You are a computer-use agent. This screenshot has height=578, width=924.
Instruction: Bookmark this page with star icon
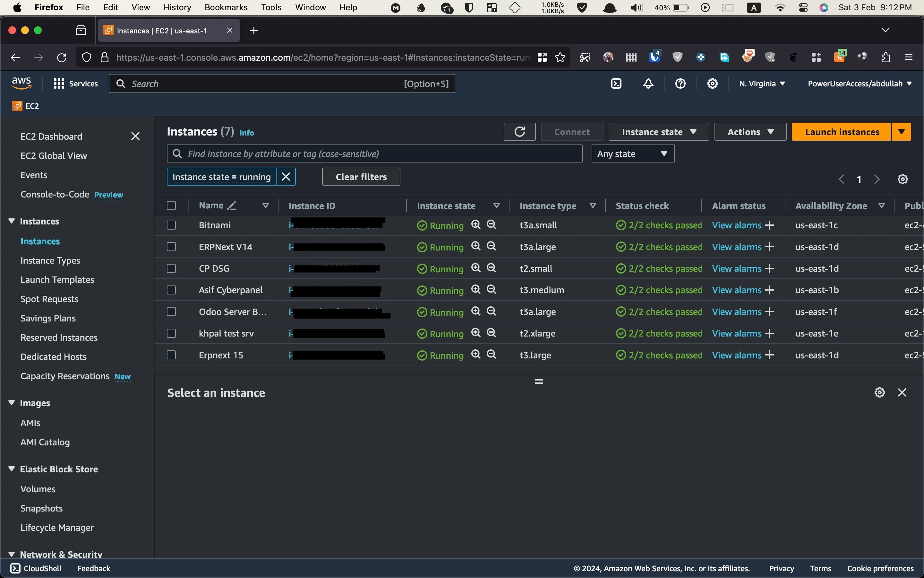pyautogui.click(x=560, y=57)
